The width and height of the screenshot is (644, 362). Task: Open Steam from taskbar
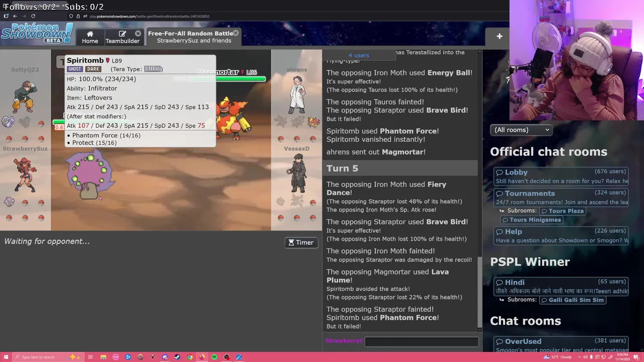(177, 357)
